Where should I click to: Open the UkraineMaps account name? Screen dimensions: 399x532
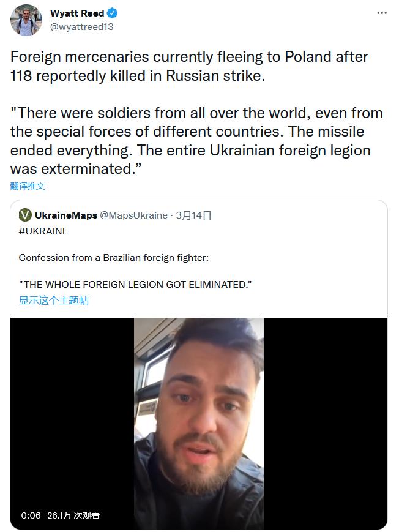coord(65,215)
